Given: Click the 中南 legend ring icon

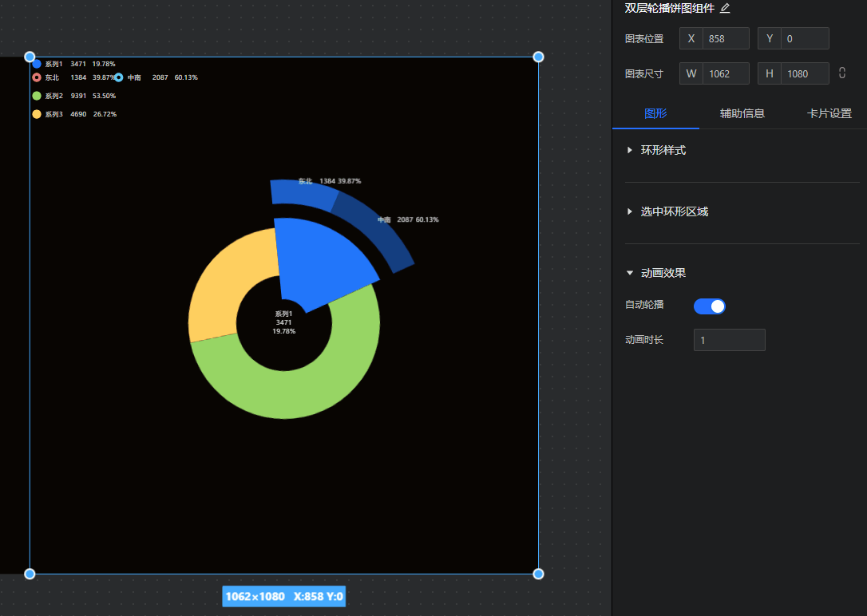Looking at the screenshot, I should (119, 77).
